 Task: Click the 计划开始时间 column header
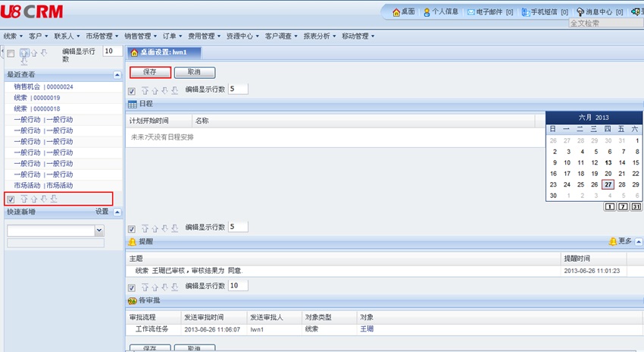click(x=159, y=121)
